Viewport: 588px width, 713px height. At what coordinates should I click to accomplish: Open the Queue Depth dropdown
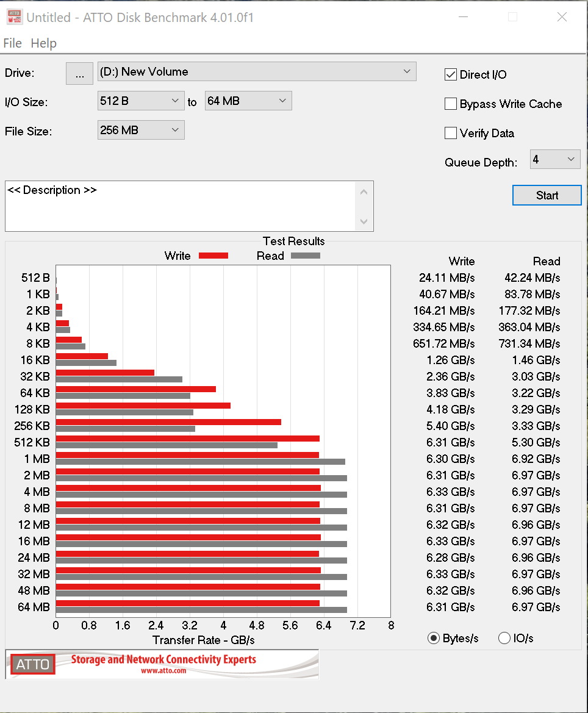555,160
